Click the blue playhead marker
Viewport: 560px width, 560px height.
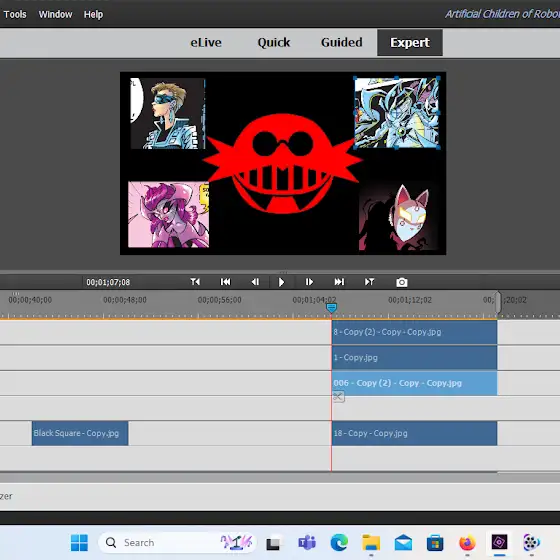(x=331, y=308)
